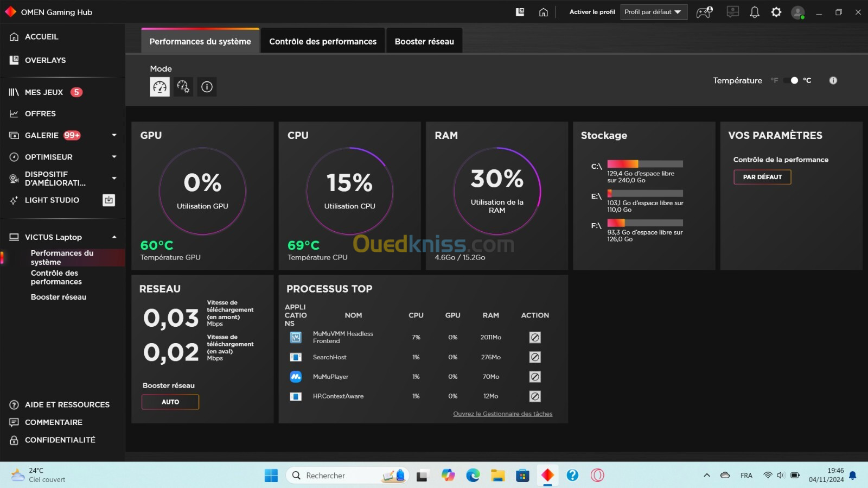Switch to Contrôle des performances tab
Viewport: 868px width, 488px height.
(323, 41)
